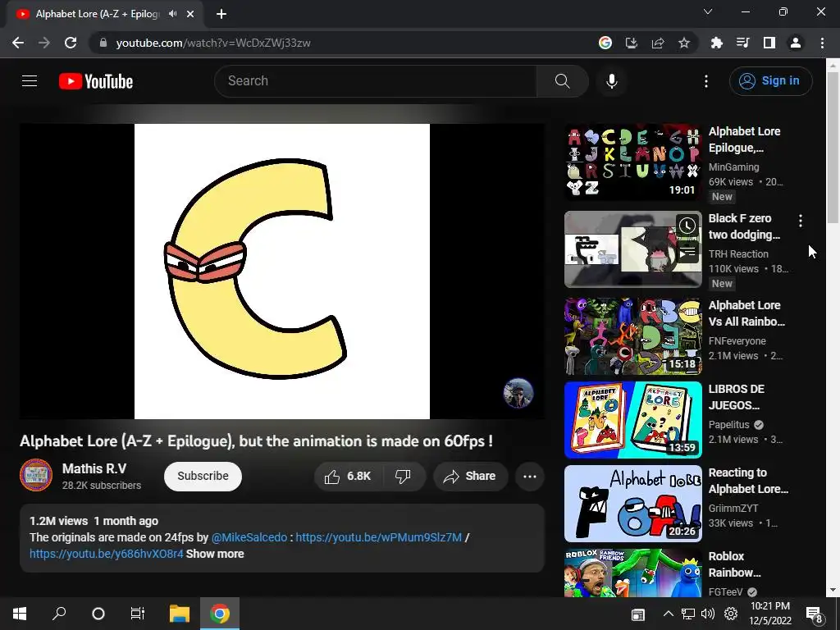Open File Explorer from taskbar
The width and height of the screenshot is (840, 630).
180,614
